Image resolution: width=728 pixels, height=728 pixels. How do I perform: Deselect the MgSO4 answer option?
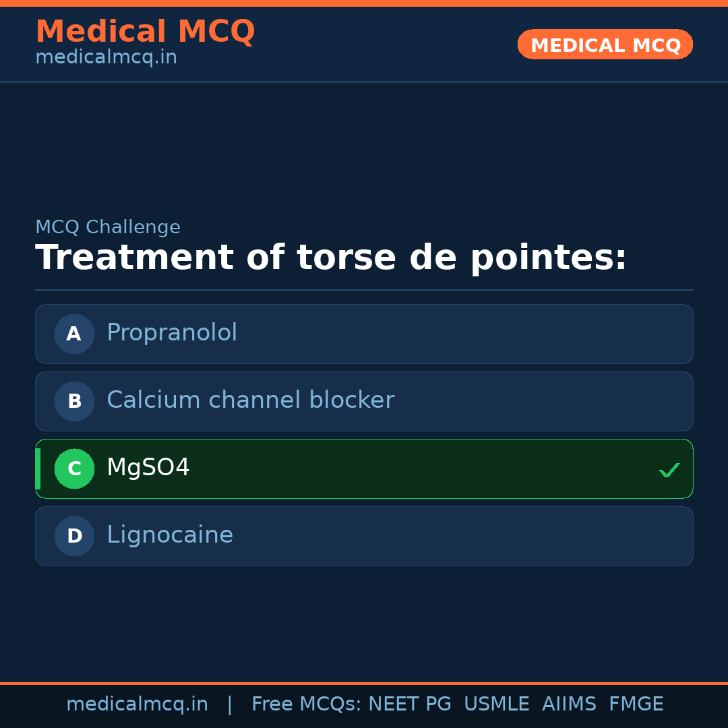tap(364, 468)
